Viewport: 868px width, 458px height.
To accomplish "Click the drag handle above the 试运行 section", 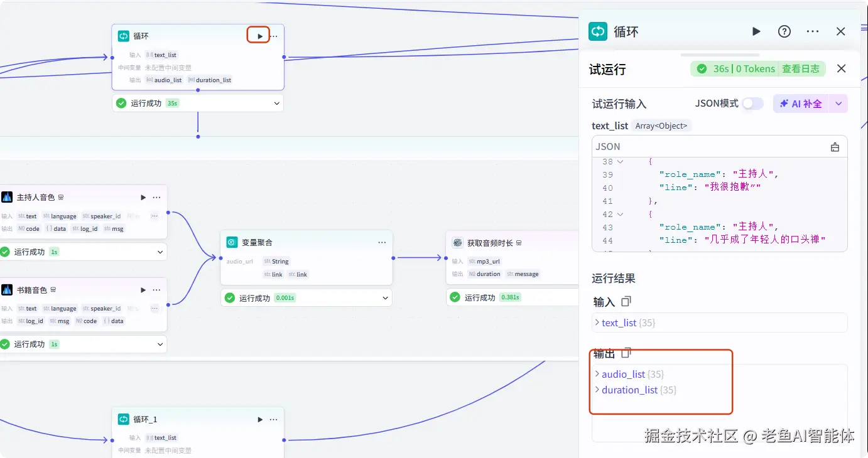I will (x=720, y=55).
